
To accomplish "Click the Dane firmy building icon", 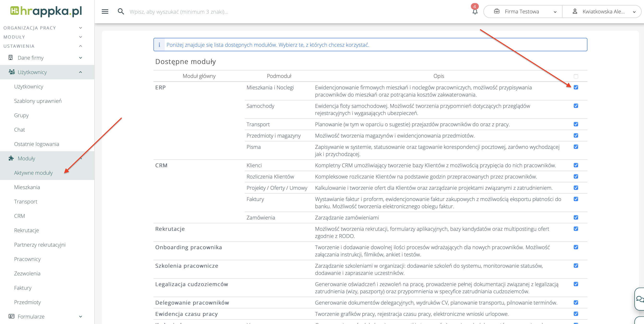I will tap(11, 58).
